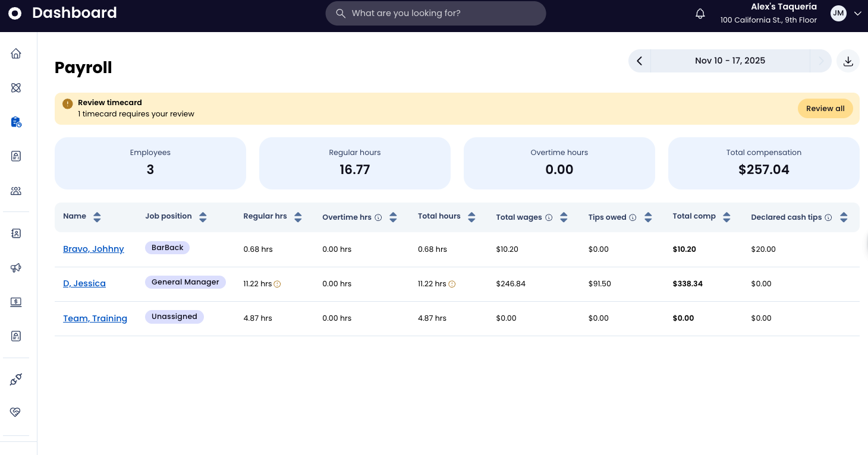Go to the previous pay period
The image size is (868, 455).
click(640, 61)
